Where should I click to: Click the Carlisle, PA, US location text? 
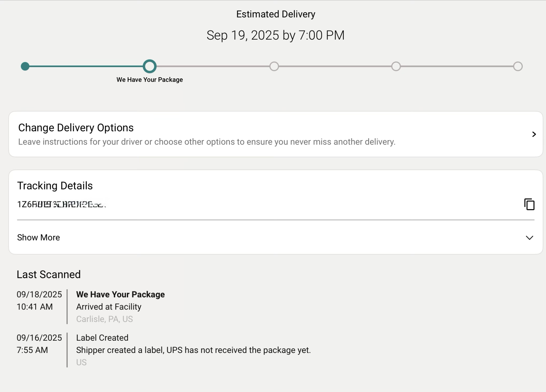(105, 319)
